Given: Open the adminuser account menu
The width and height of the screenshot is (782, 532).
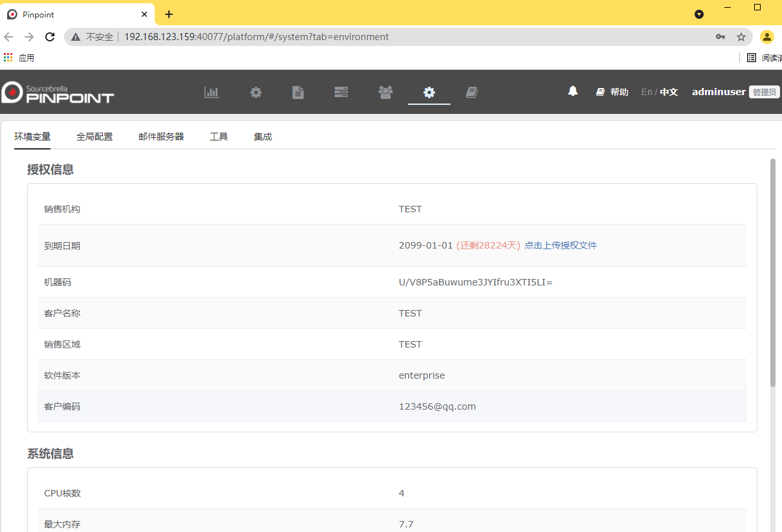Looking at the screenshot, I should pos(719,92).
